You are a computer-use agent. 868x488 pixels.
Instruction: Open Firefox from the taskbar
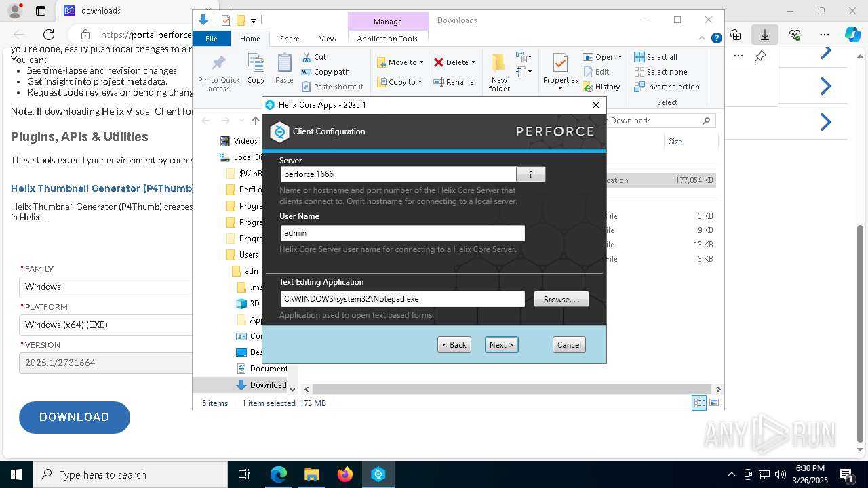(344, 474)
